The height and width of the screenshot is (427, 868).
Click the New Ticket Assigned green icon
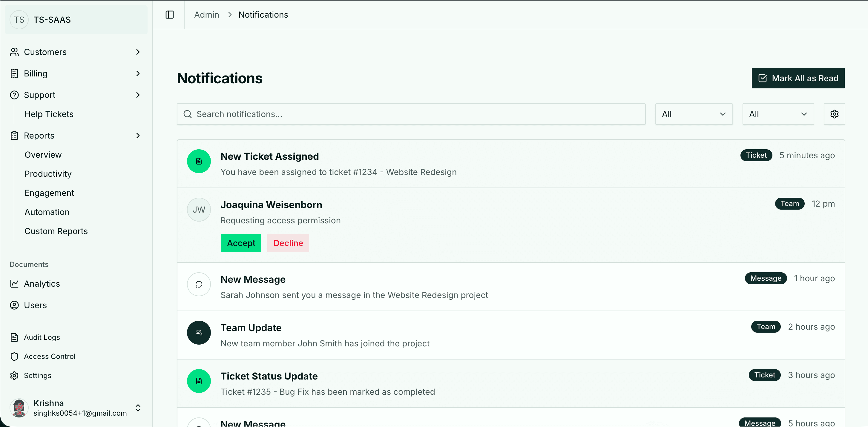199,161
